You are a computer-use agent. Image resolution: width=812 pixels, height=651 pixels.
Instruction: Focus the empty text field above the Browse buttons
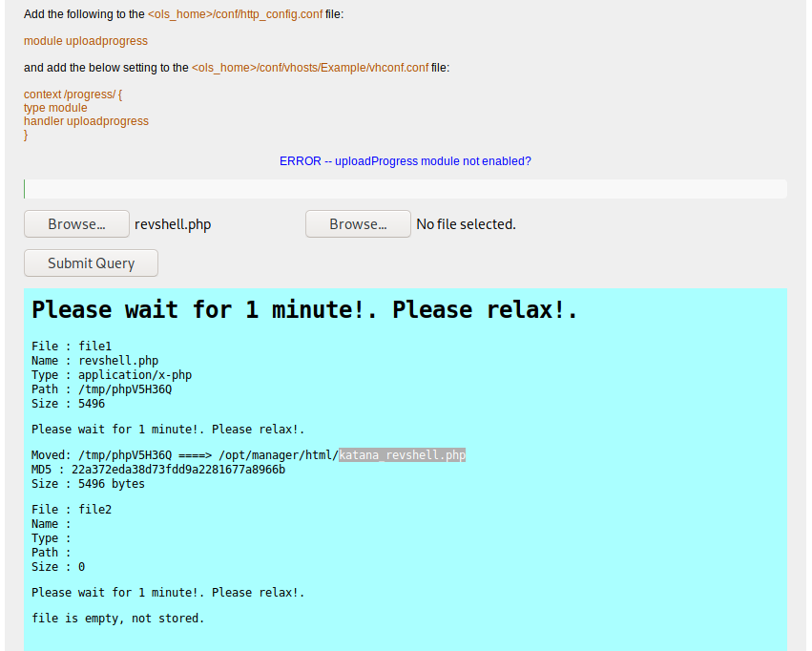[405, 189]
